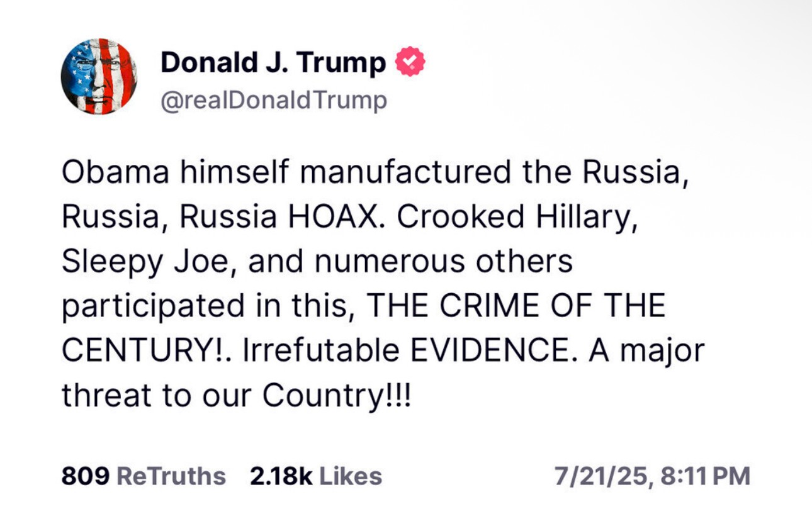The image size is (812, 514).
Task: Click the word Obama in the post
Action: click(115, 172)
